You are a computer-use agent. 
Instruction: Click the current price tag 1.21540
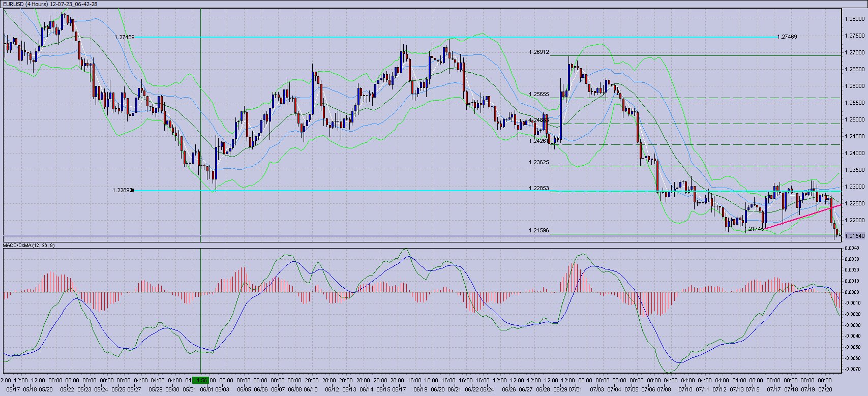point(854,236)
